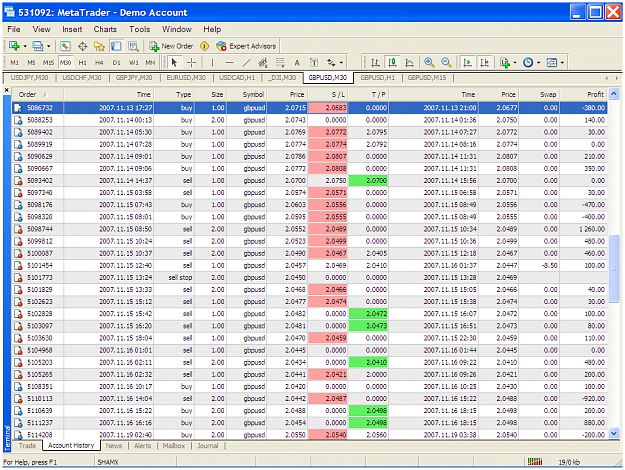Sort by the Order column header

38,94
